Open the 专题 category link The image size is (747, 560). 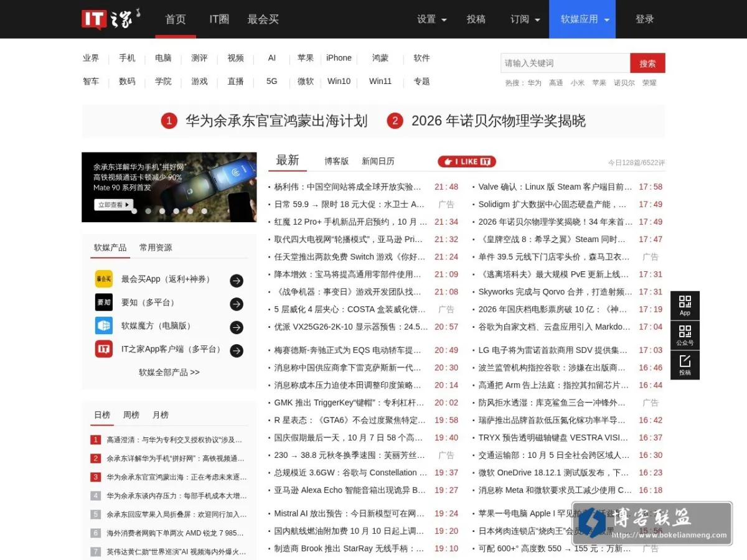point(422,82)
